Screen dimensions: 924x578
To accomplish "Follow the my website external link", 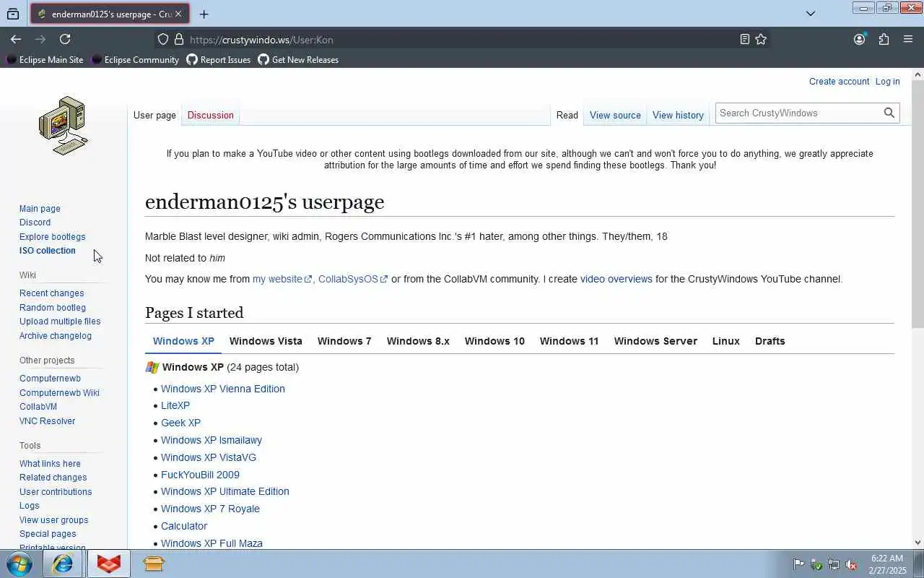I will pos(282,279).
